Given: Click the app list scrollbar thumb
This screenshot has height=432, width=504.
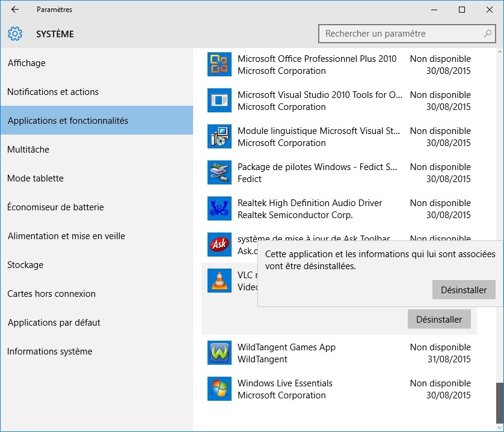Looking at the screenshot, I should (500, 403).
